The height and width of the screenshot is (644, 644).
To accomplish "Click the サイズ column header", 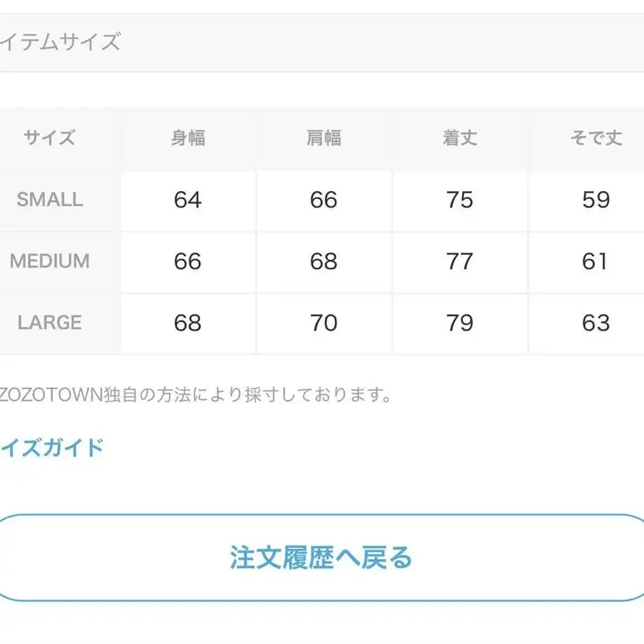I will coord(50,138).
